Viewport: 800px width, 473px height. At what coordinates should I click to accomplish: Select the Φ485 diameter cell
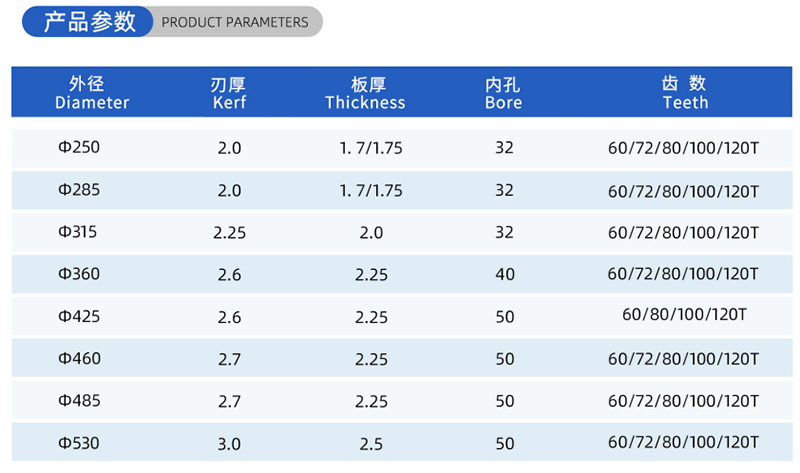tap(80, 400)
